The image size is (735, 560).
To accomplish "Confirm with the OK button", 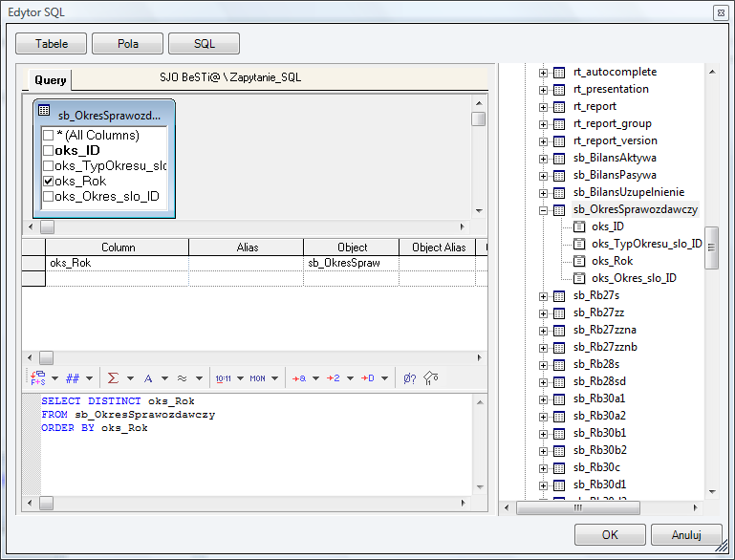I will point(610,535).
